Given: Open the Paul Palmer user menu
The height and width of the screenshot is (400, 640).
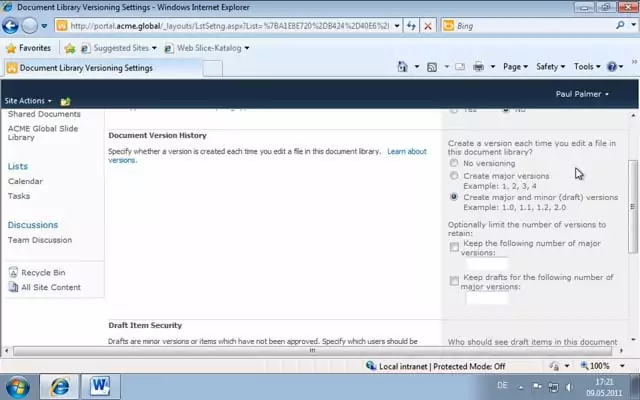Looking at the screenshot, I should pos(582,94).
